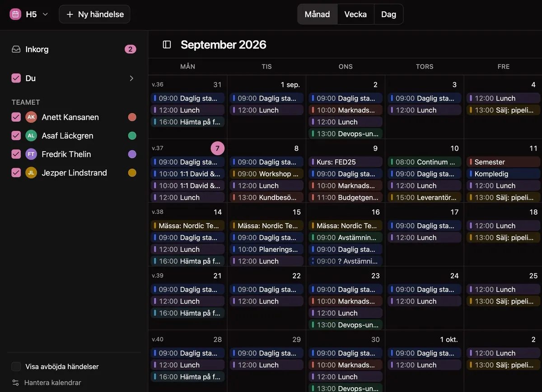542x392 pixels.
Task: Click the September 2026 month heading
Action: (224, 45)
